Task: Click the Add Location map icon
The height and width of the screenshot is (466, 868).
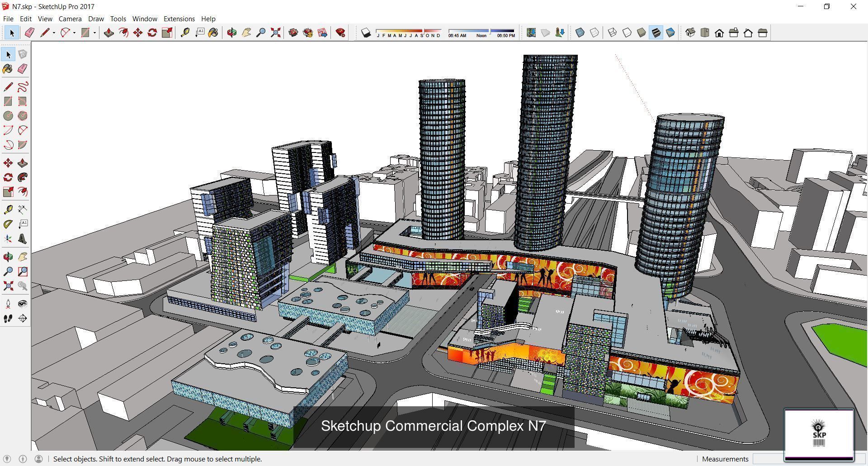Action: (x=531, y=33)
